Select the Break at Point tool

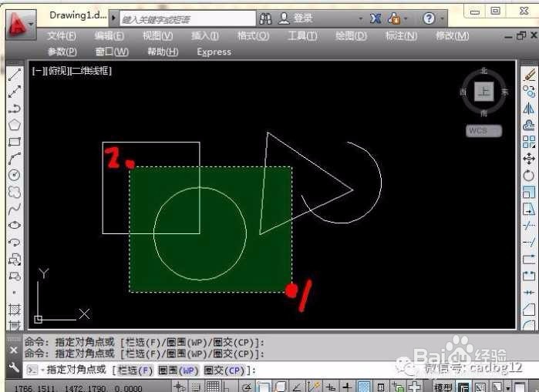[x=529, y=260]
